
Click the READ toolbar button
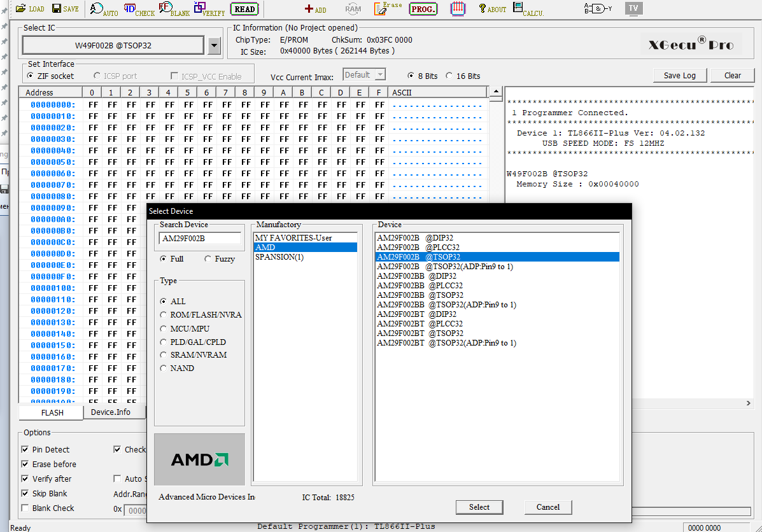pyautogui.click(x=244, y=9)
